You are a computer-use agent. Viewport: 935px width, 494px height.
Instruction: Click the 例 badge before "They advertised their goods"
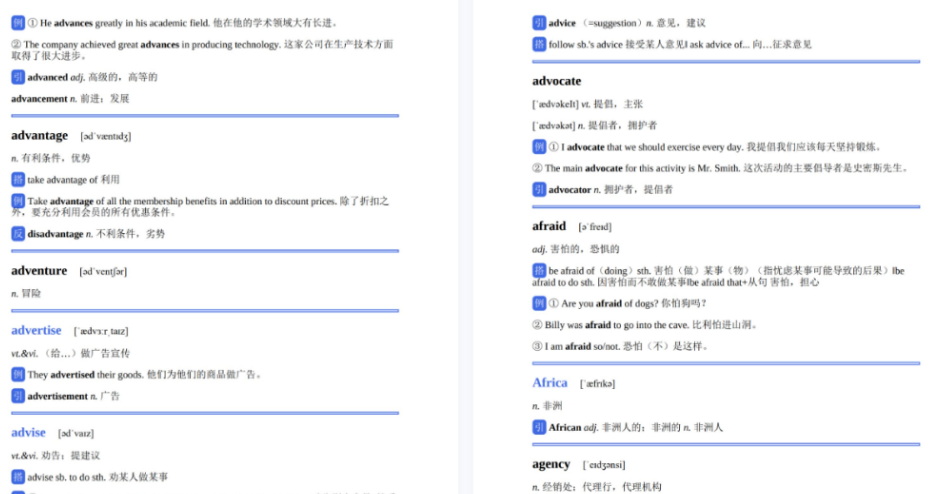pyautogui.click(x=18, y=375)
